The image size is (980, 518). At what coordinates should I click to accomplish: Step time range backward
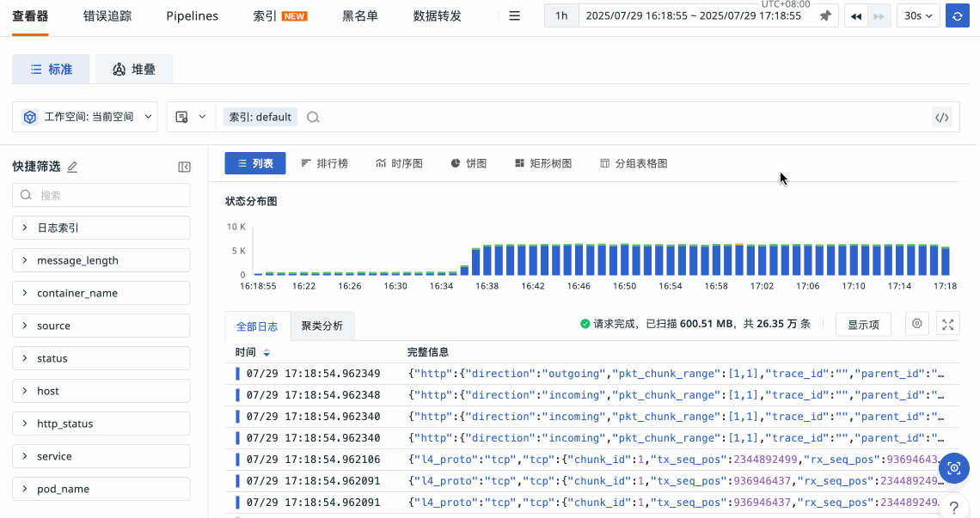point(856,16)
